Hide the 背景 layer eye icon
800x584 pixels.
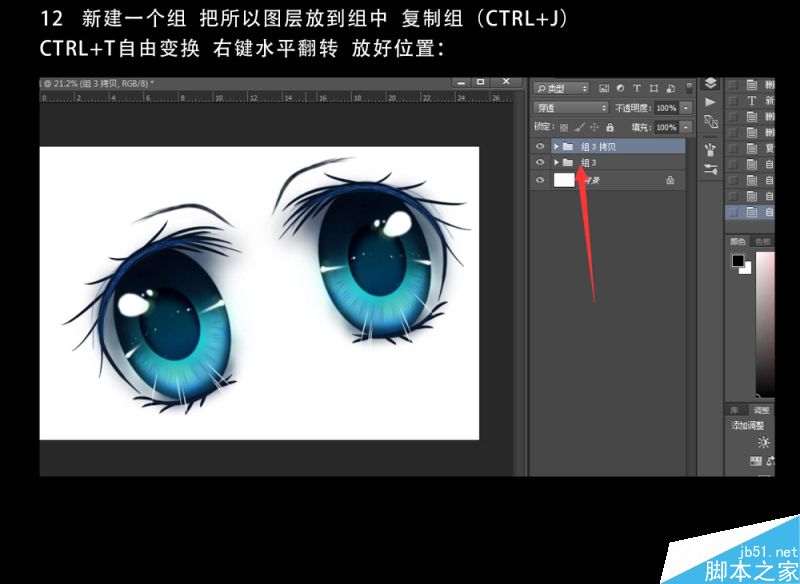click(x=540, y=180)
